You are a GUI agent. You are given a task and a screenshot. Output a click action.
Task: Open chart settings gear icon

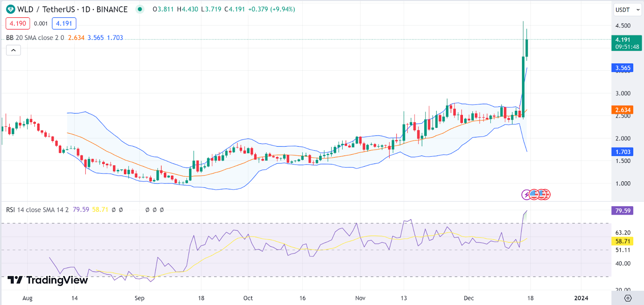pyautogui.click(x=628, y=298)
